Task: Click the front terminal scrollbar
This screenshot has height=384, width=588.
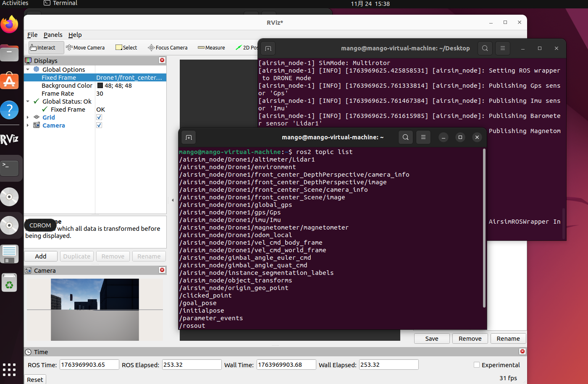Action: pyautogui.click(x=484, y=228)
